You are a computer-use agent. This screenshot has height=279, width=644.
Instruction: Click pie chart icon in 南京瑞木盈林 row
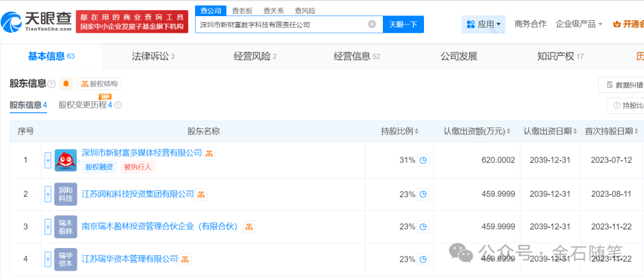[x=423, y=227]
